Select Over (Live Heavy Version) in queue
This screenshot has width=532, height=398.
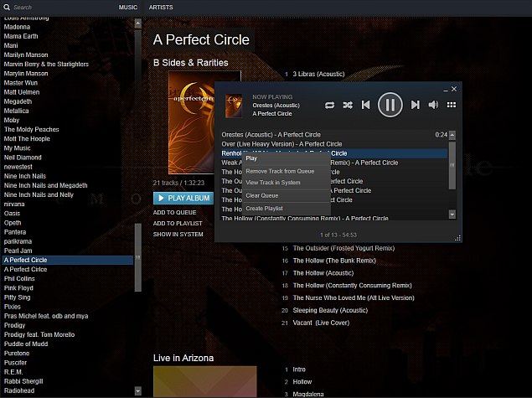pos(334,144)
